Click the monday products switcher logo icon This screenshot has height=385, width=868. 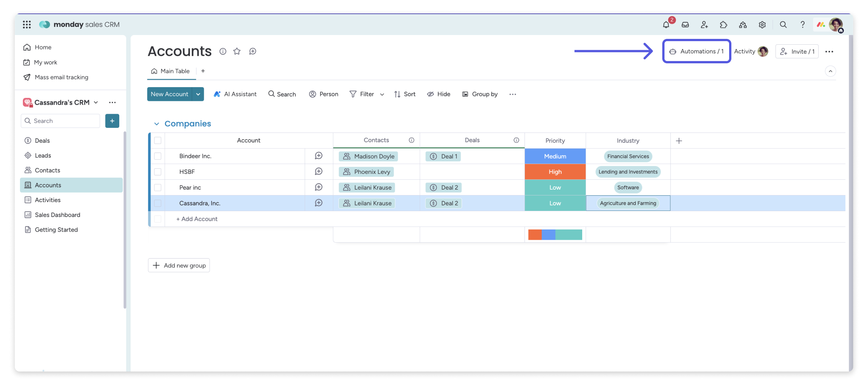point(821,24)
